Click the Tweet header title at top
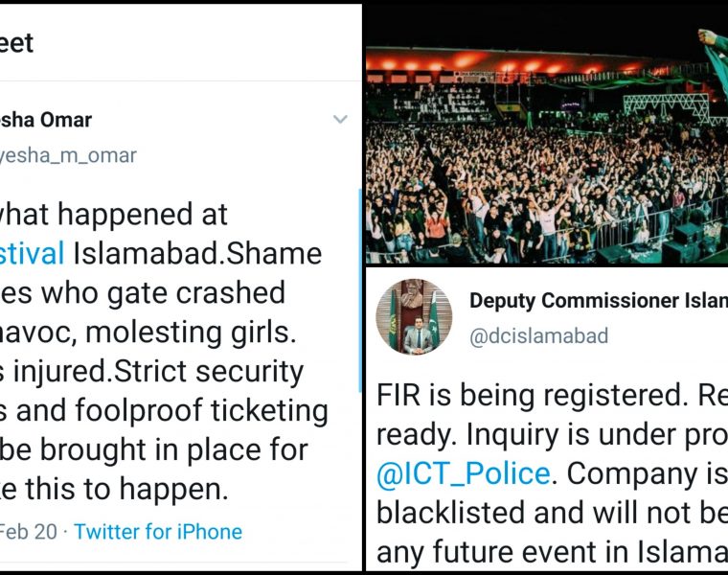This screenshot has width=728, height=575. coord(17,42)
